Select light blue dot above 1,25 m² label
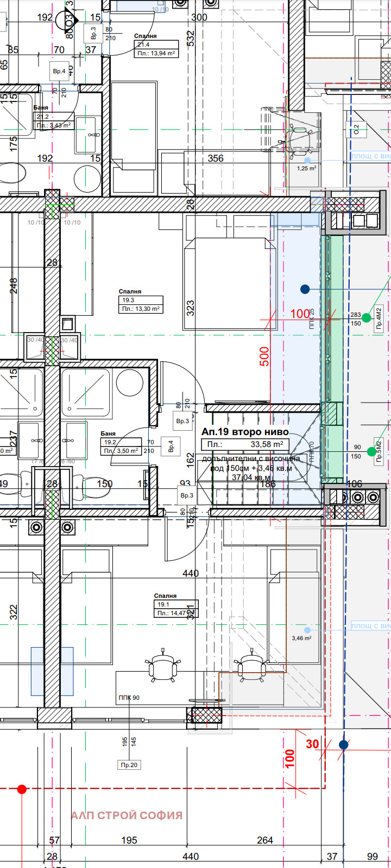This screenshot has width=391, height=868. [307, 160]
